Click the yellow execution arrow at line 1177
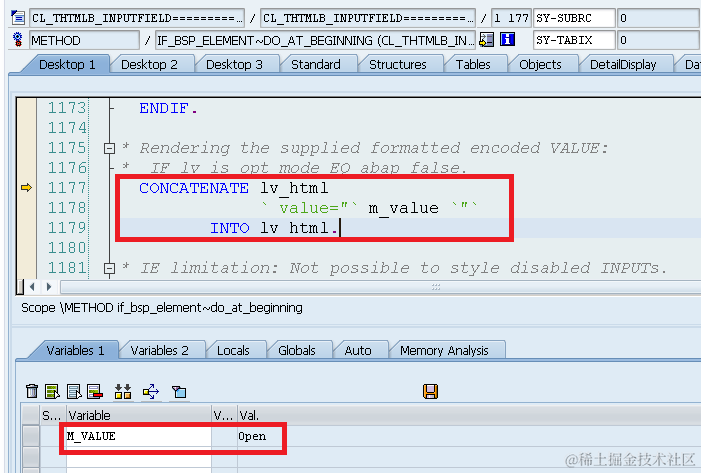This screenshot has height=473, width=701. 26,187
